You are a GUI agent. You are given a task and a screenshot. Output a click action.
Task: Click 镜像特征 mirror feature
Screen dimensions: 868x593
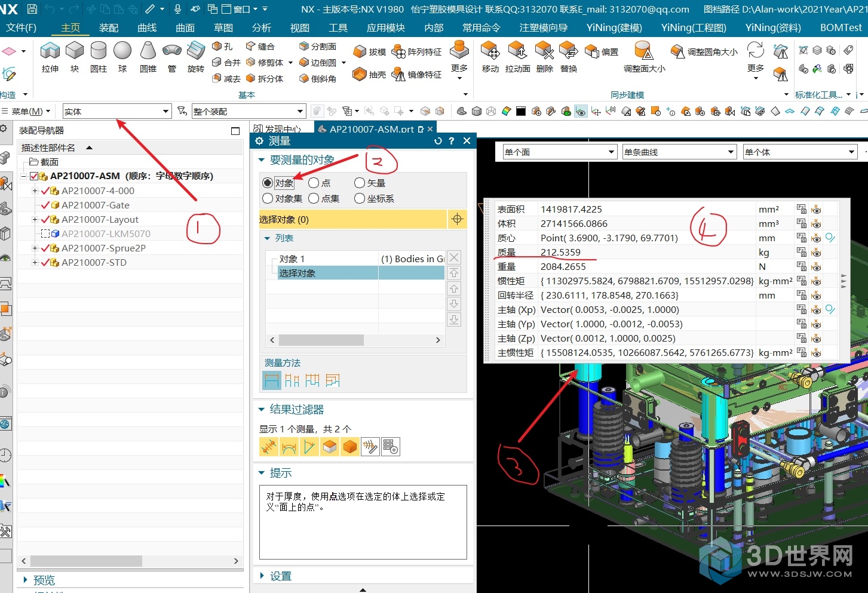416,75
